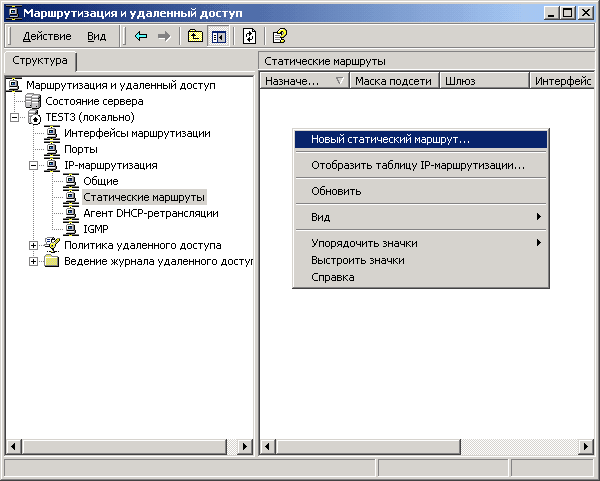Screen dimensions: 600x481
Task: Open the Действие menu in the menu bar
Action: [x=46, y=36]
